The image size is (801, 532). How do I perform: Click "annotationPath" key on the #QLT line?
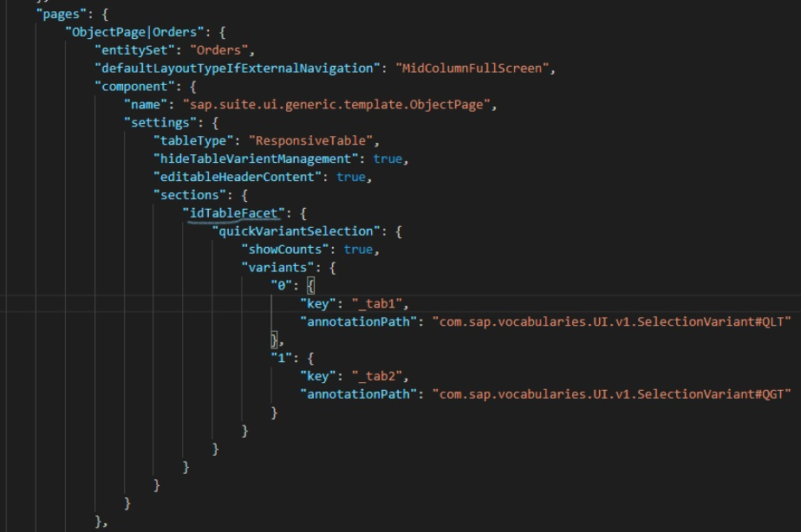(x=361, y=321)
